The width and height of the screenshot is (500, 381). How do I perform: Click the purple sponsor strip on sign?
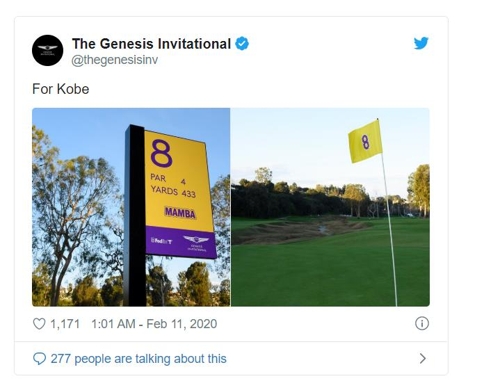pyautogui.click(x=181, y=242)
